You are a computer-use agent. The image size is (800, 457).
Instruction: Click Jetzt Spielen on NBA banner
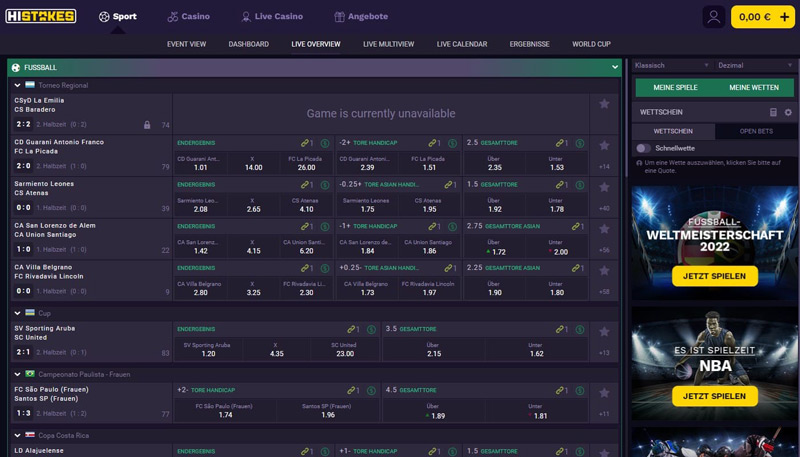(714, 396)
